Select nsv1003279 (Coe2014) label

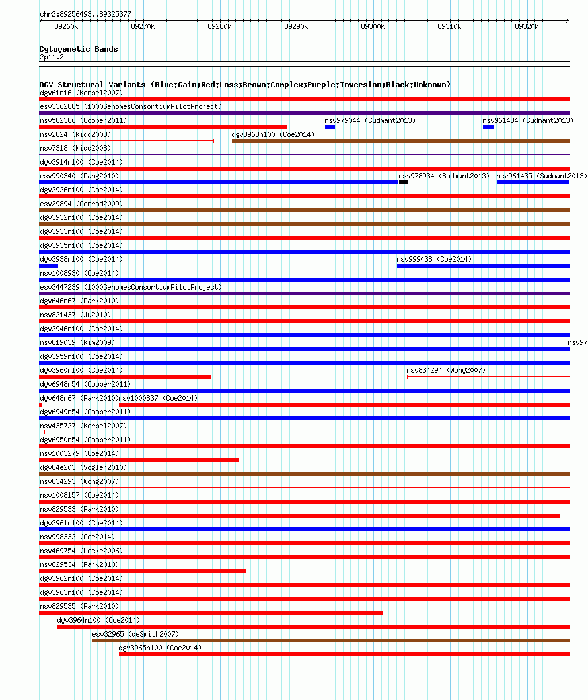(79, 453)
